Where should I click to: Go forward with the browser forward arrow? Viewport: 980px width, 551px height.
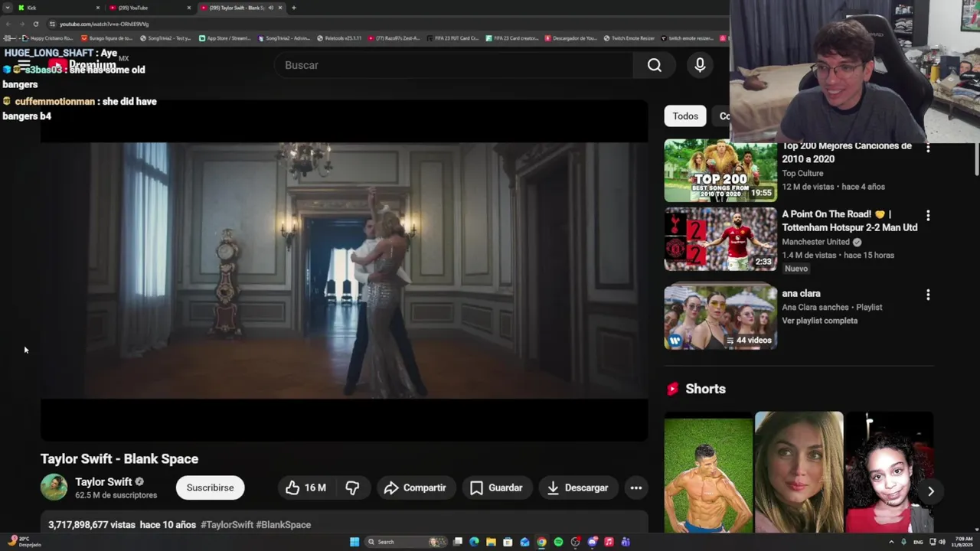pyautogui.click(x=21, y=24)
